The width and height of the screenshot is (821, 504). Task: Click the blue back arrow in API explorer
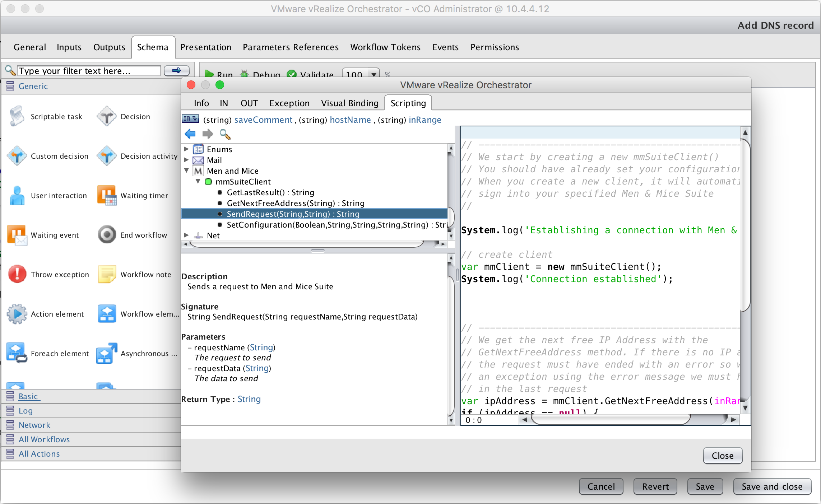(x=190, y=134)
